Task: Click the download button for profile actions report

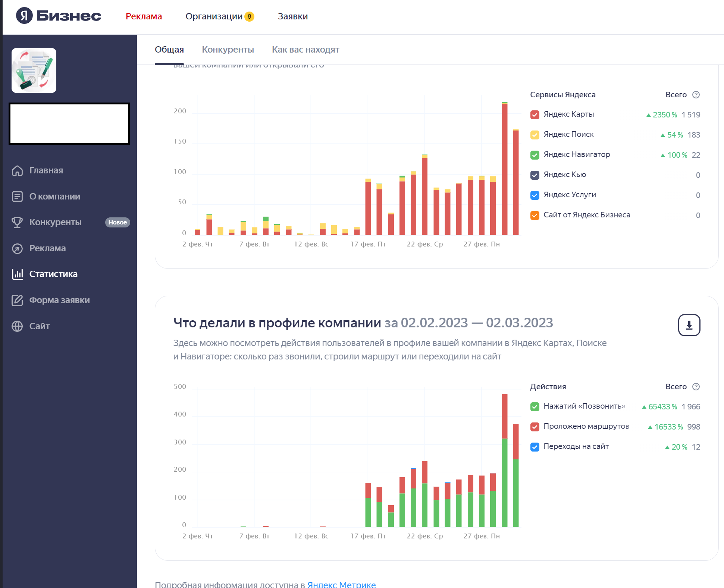Action: click(689, 325)
